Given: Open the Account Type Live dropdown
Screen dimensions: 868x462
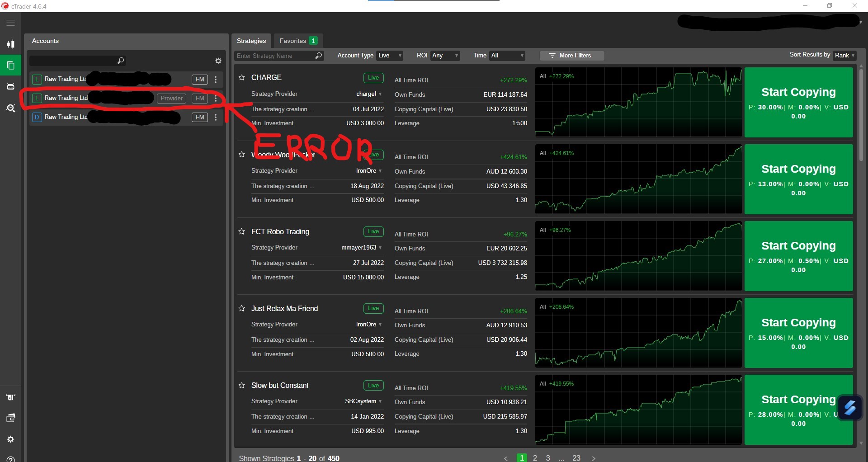Looking at the screenshot, I should tap(390, 56).
